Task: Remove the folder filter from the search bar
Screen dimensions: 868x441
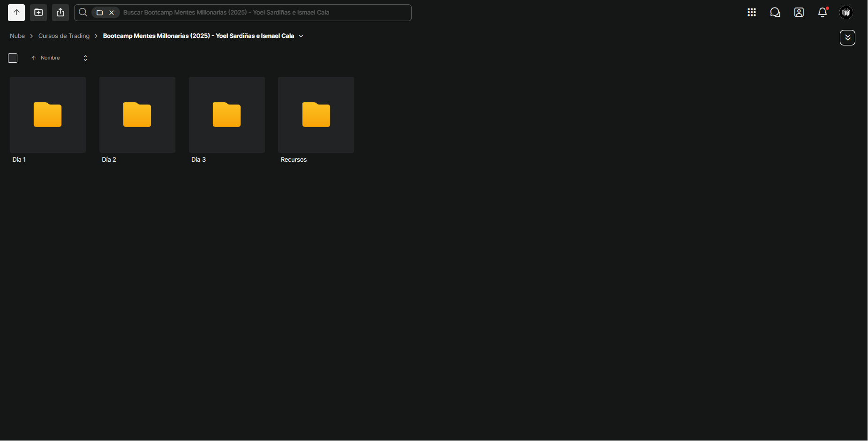Action: [x=112, y=13]
